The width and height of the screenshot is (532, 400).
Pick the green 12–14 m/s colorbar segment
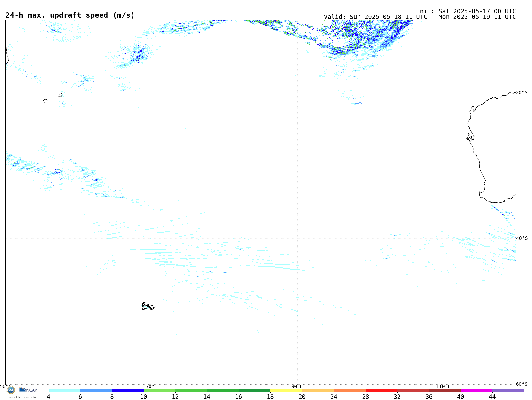coord(191,391)
